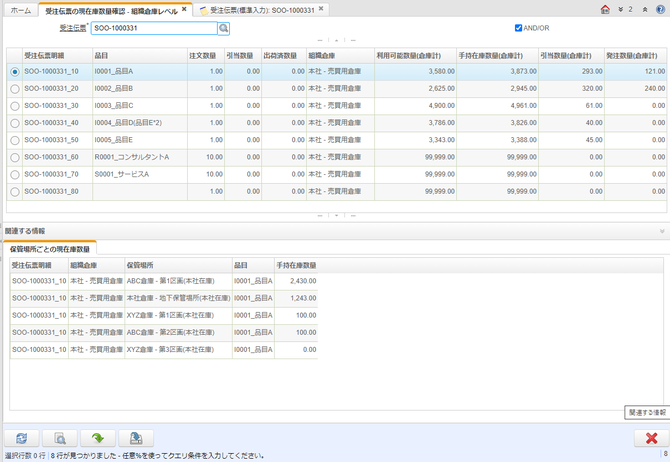
Task: Click the 手持在庫数量 column header in lower table
Action: pyautogui.click(x=297, y=265)
